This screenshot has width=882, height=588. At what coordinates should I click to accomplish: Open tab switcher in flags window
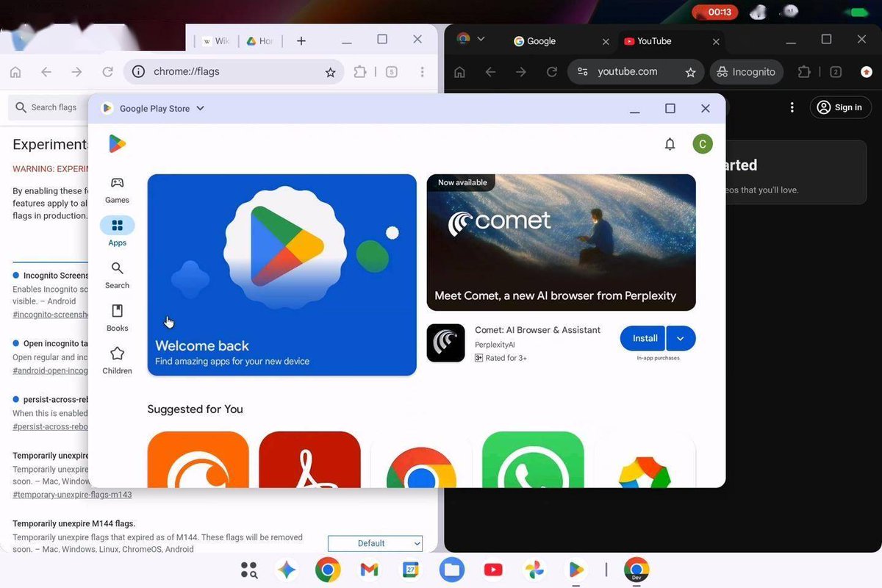pyautogui.click(x=392, y=72)
